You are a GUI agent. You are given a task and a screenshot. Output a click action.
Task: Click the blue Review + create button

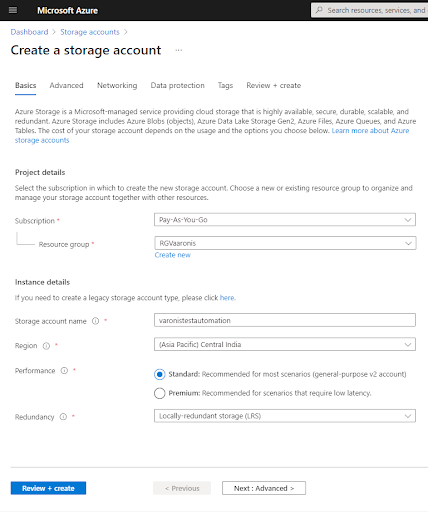click(48, 488)
